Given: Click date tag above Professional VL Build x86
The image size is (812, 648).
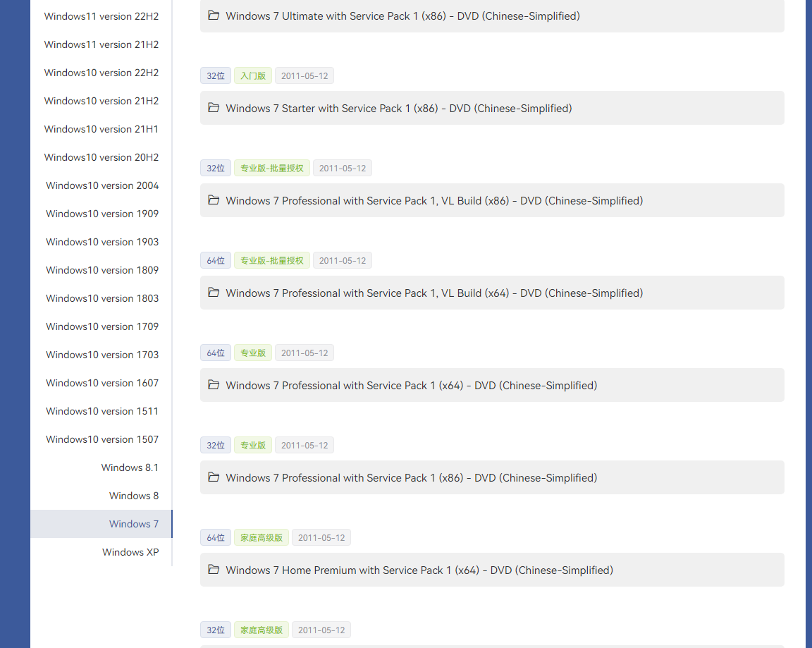Looking at the screenshot, I should click(343, 169).
